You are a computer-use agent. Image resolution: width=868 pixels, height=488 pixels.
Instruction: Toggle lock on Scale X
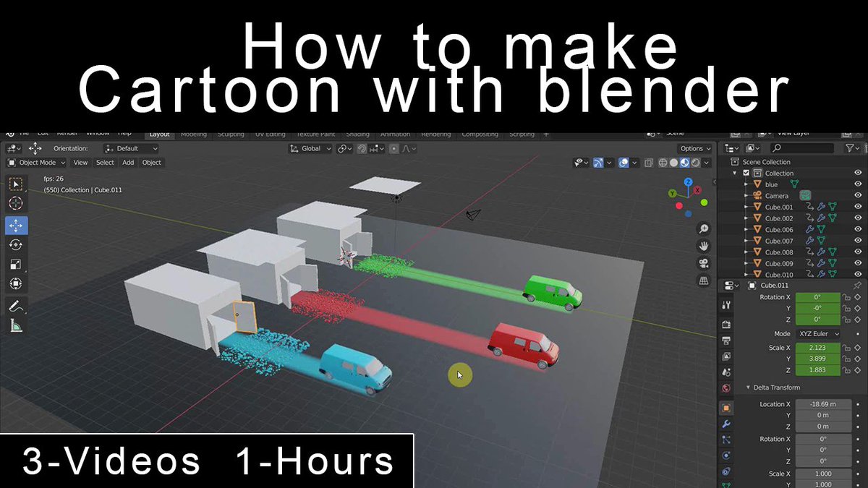(847, 348)
